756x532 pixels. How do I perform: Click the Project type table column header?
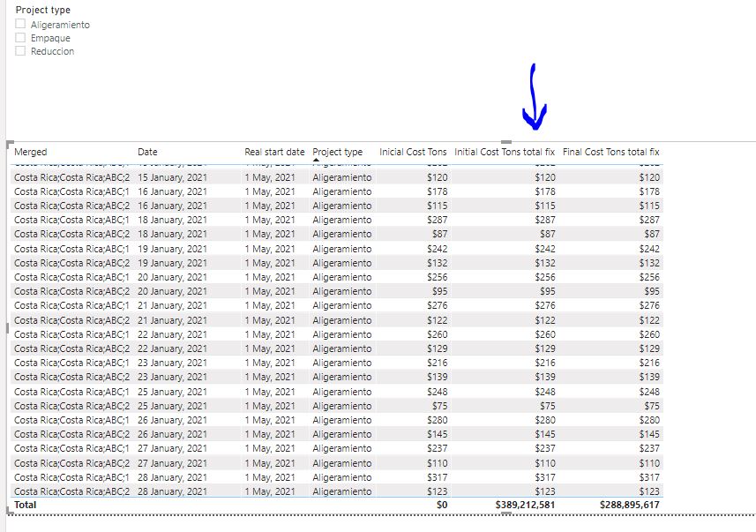[x=338, y=152]
